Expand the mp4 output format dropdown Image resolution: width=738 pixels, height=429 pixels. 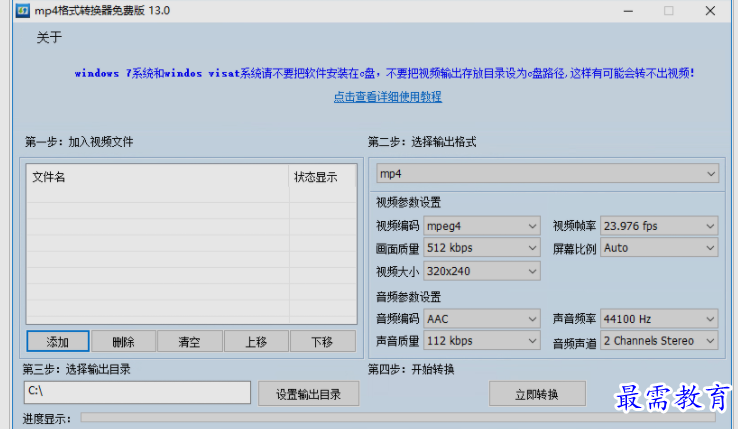547,174
